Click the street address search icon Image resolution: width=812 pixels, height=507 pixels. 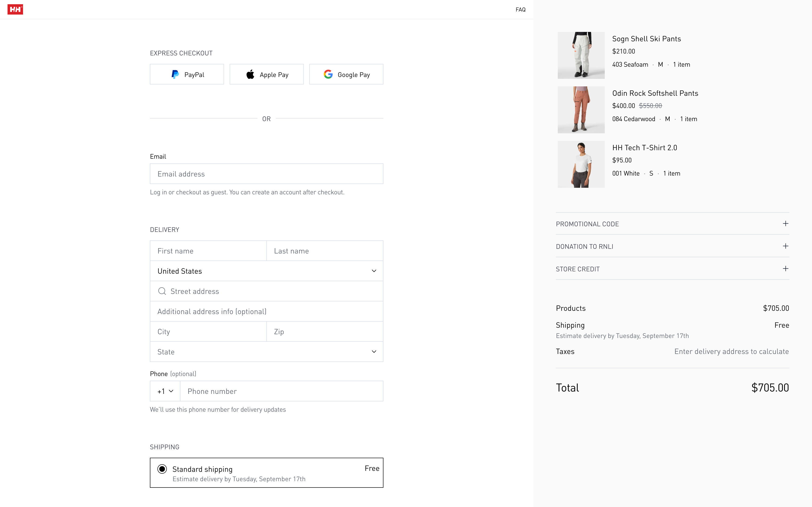162,291
